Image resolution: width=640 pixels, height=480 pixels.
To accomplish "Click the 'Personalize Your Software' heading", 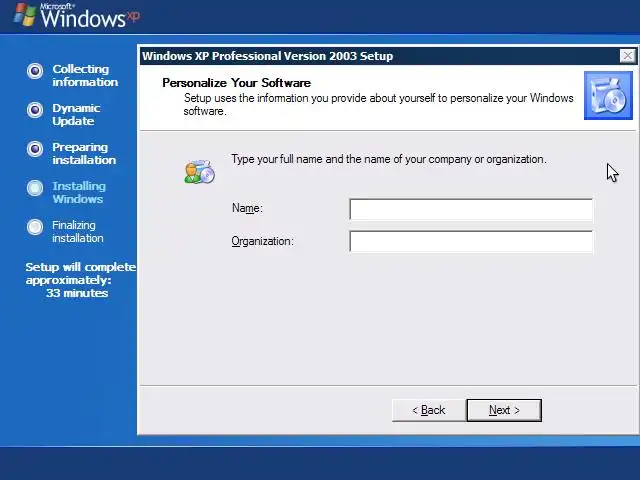I will click(236, 83).
